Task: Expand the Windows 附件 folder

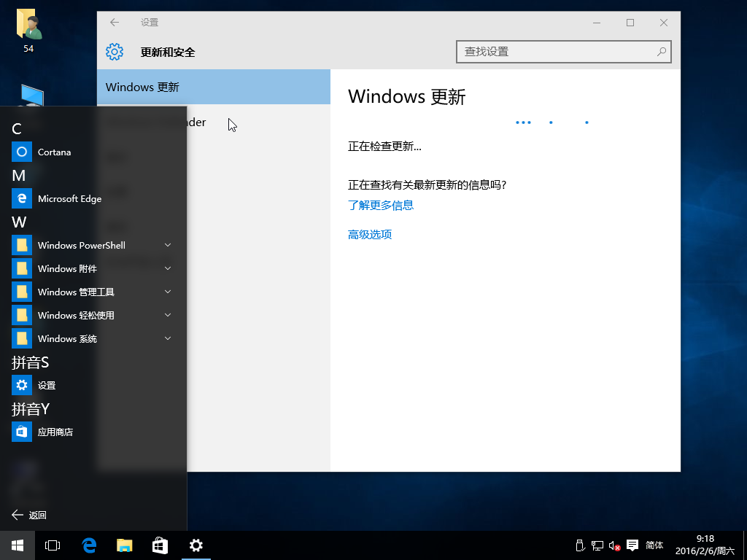Action: (168, 269)
